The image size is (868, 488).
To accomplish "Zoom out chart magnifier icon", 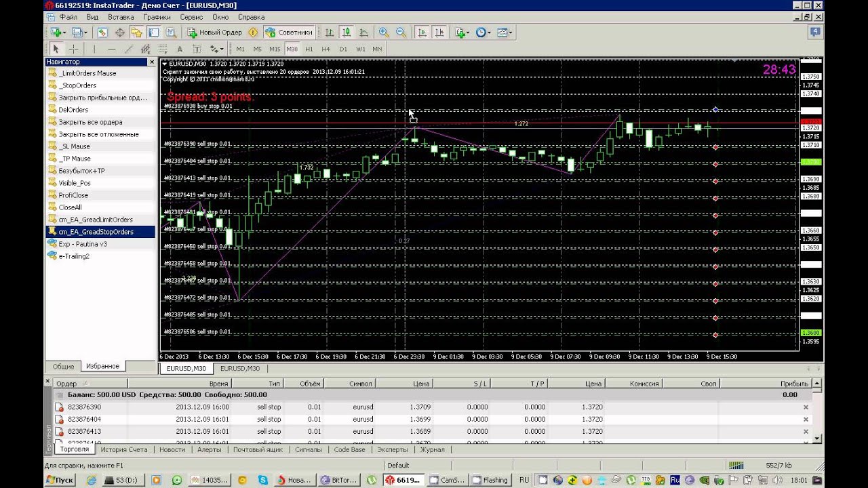I will point(401,32).
